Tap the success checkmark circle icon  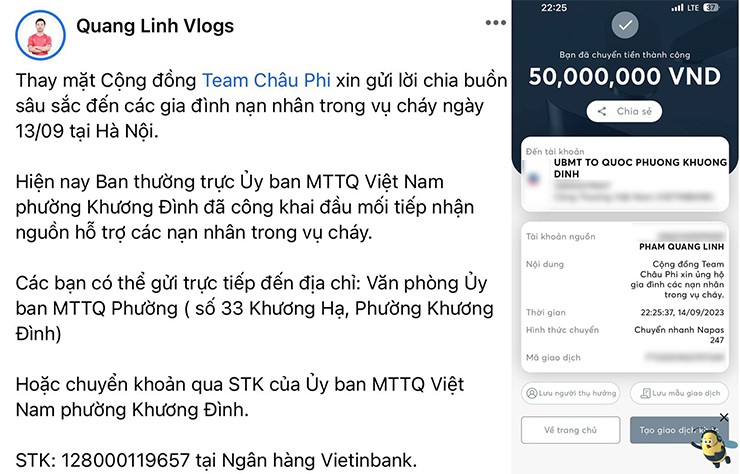625,25
